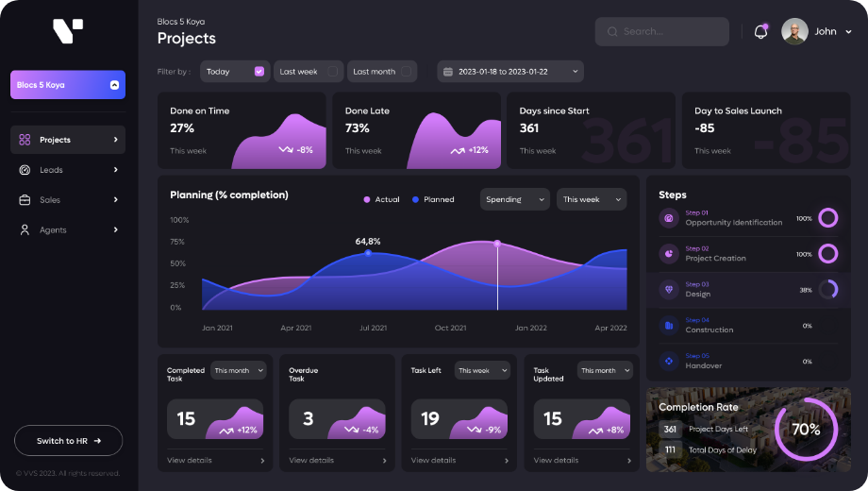Open the Spending dropdown in Planning chart
This screenshot has width=868, height=491.
(514, 199)
